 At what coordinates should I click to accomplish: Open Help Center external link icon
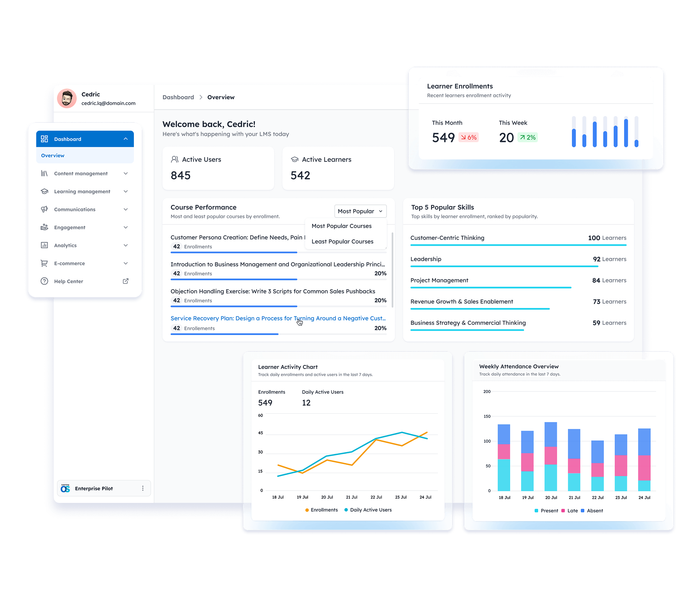tap(126, 281)
